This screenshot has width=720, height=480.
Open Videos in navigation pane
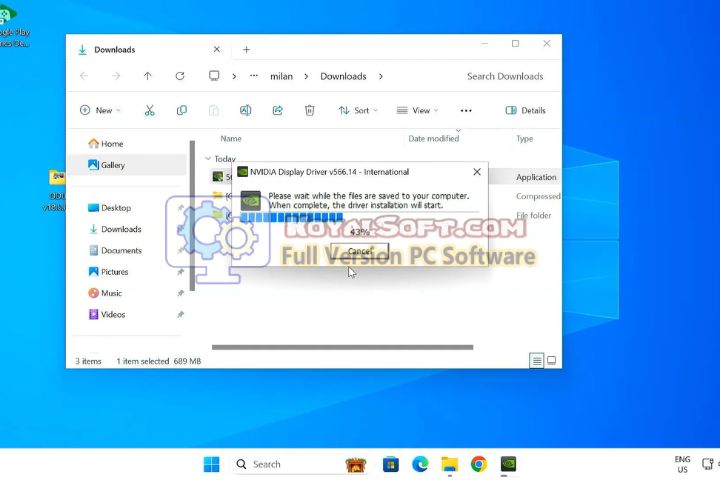[x=107, y=314]
